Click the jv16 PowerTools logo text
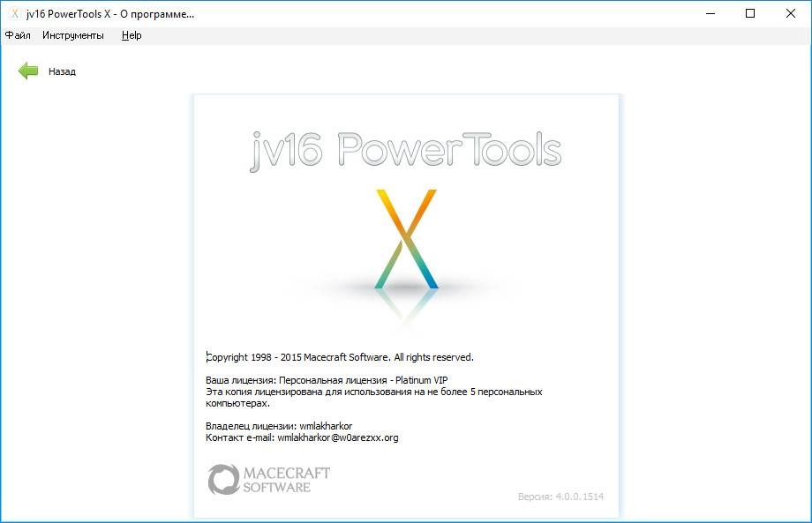 tap(405, 150)
